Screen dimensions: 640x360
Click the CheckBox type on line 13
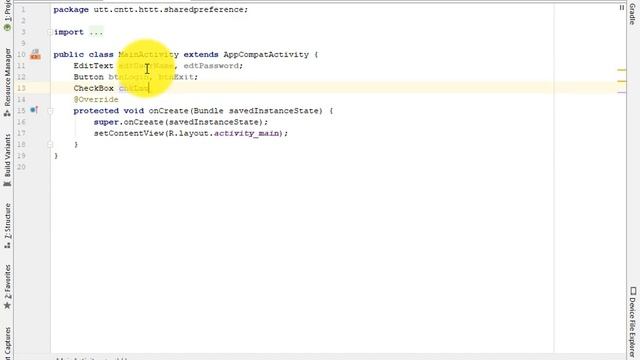coord(93,88)
